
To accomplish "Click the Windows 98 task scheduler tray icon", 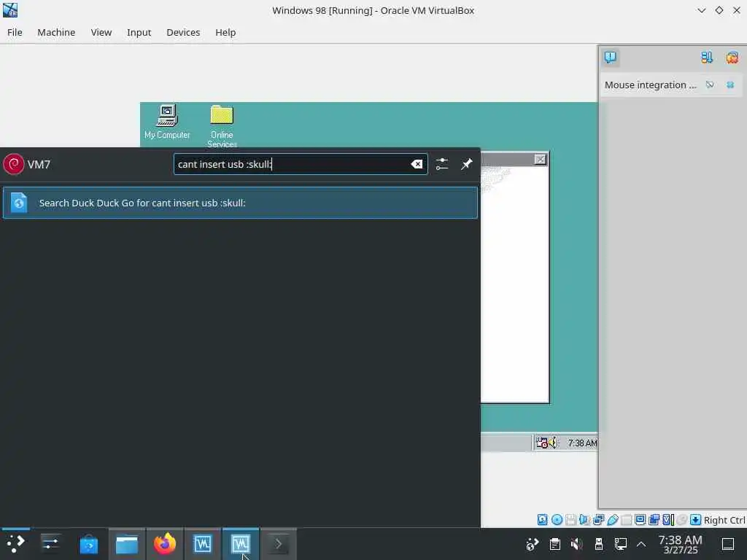I will (542, 443).
